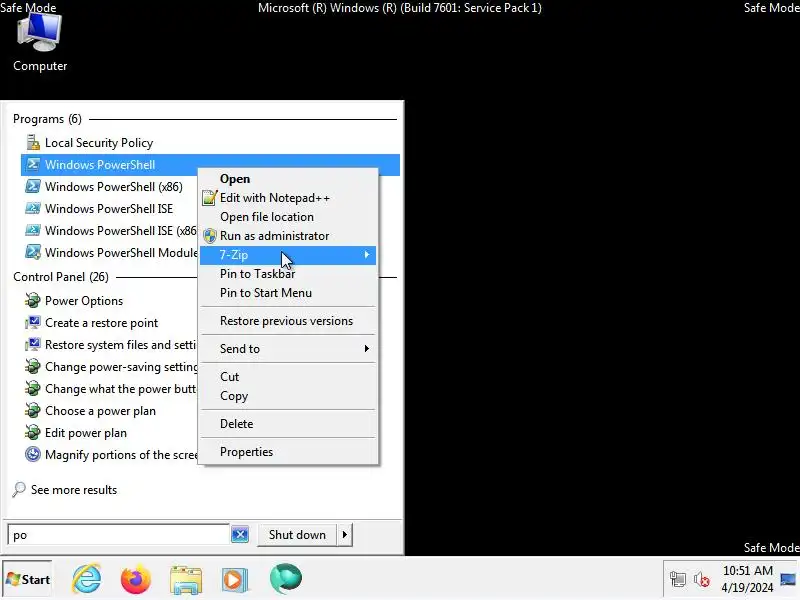Viewport: 800px width, 600px height.
Task: Click the Power Options icon
Action: tap(33, 301)
